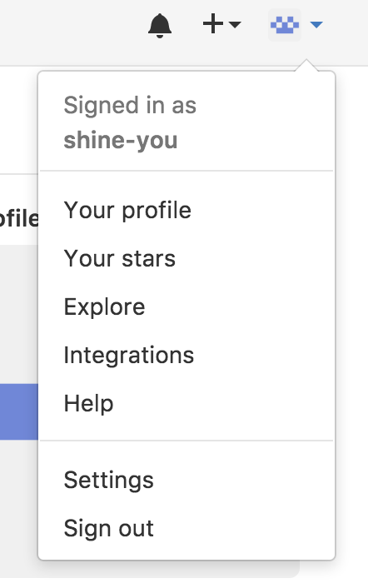The height and width of the screenshot is (588, 368).
Task: Click the shine-you username text
Action: pos(120,141)
